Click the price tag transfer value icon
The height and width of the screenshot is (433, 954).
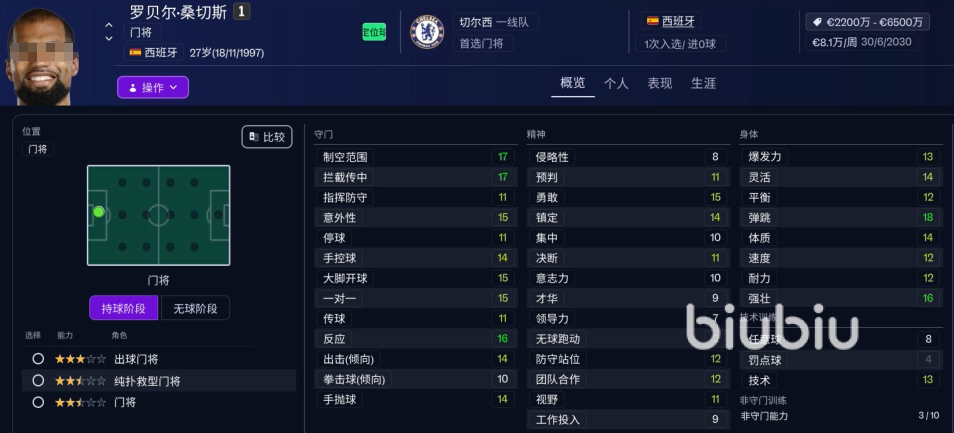pos(817,21)
